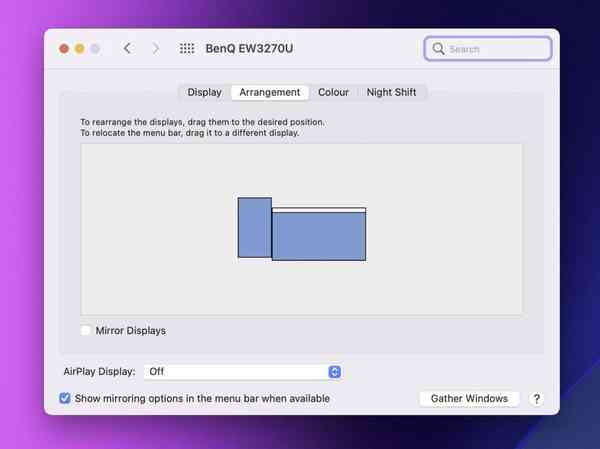Enable the Mirror Displays checkbox
This screenshot has width=600, height=449.
(x=86, y=330)
